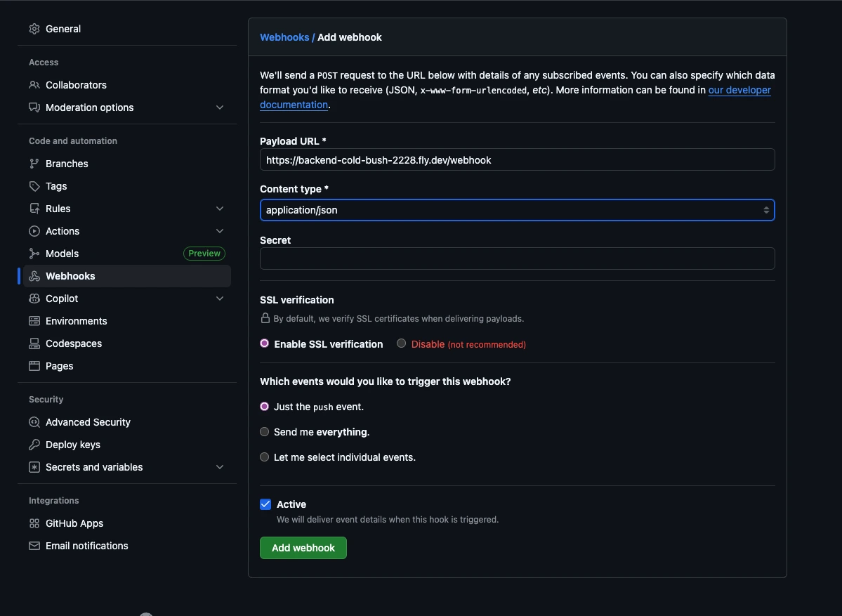This screenshot has width=842, height=616.
Task: Uncheck the Active checkbox
Action: pos(265,504)
